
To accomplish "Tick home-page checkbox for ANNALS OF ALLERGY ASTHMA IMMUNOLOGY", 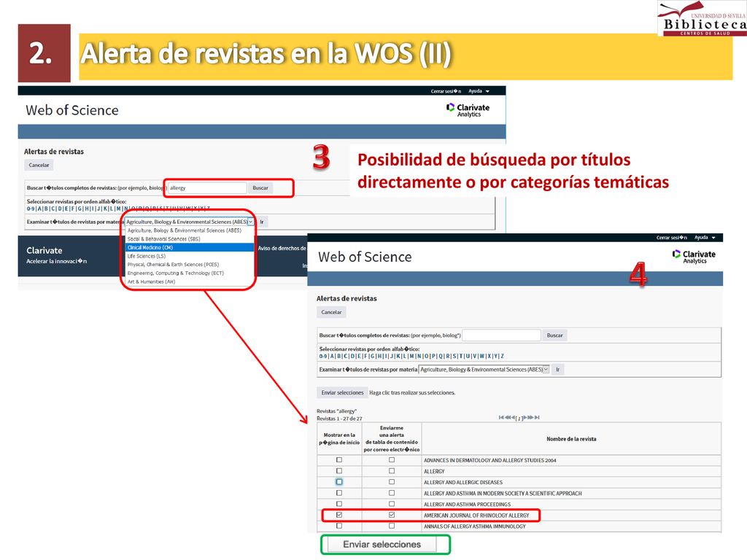I will tap(339, 526).
